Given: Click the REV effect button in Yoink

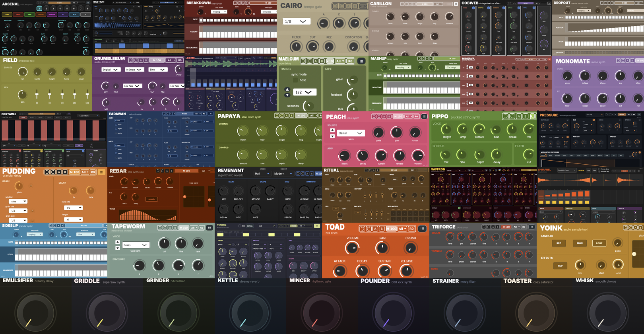Looking at the screenshot, I should click(x=560, y=266).
